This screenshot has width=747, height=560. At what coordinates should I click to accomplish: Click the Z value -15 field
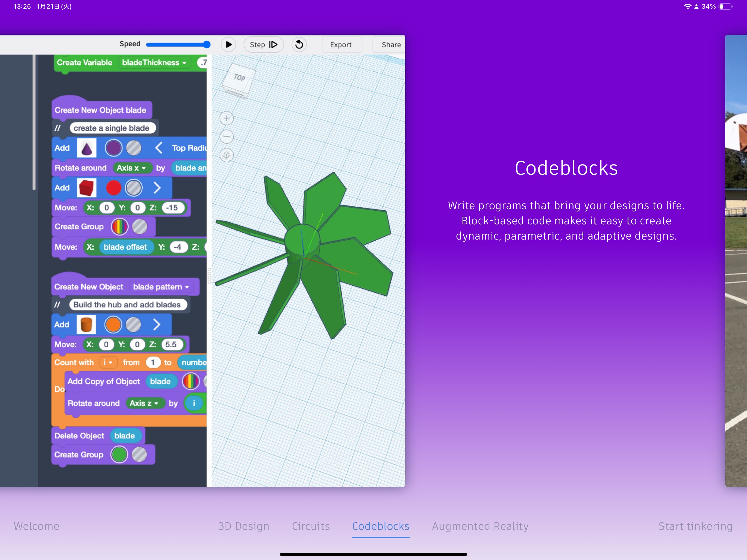point(173,208)
